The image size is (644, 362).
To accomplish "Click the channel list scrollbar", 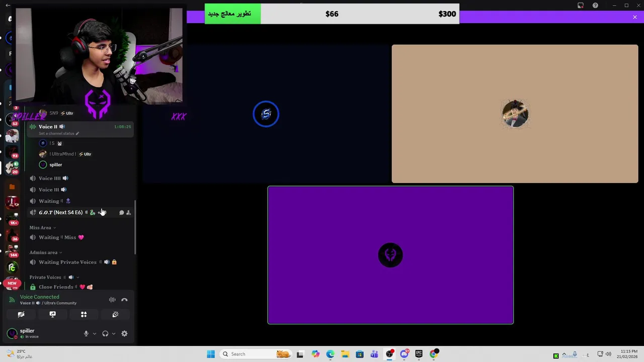I will (135, 227).
